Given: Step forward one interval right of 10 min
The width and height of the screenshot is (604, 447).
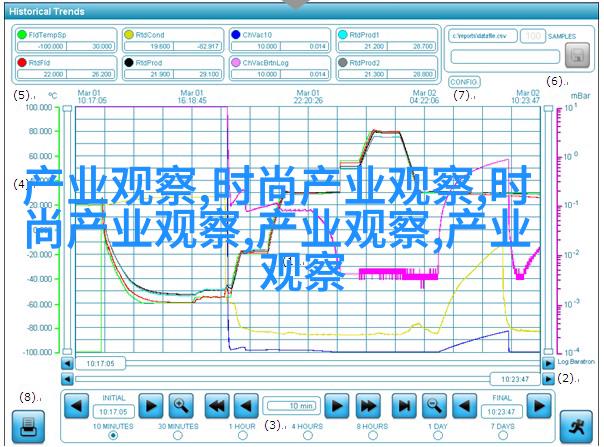Looking at the screenshot, I should (x=337, y=406).
